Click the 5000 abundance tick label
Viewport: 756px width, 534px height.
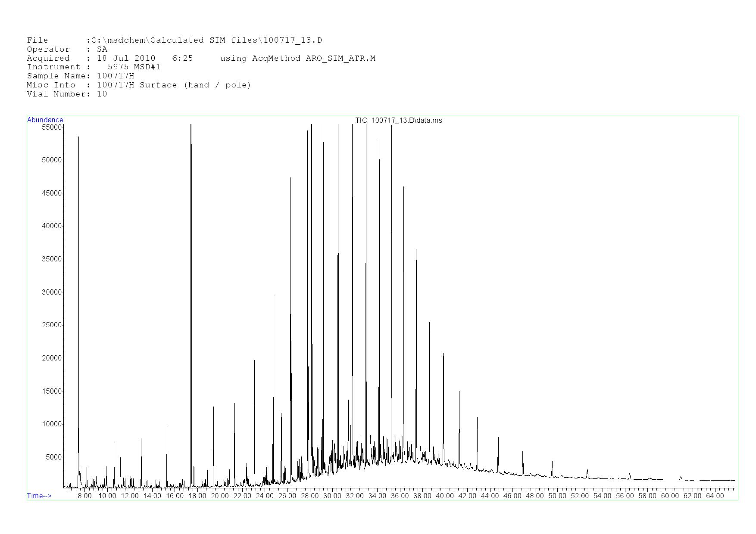(x=53, y=457)
